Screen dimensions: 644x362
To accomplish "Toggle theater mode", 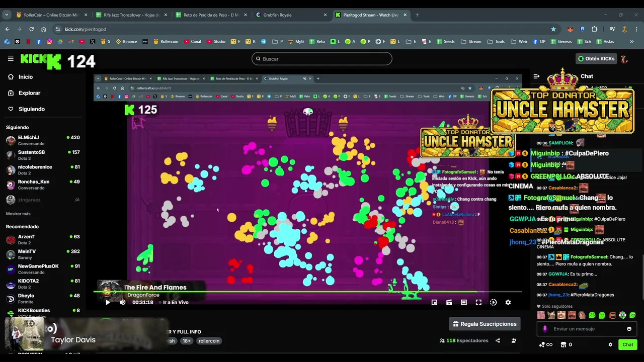I will click(x=463, y=302).
